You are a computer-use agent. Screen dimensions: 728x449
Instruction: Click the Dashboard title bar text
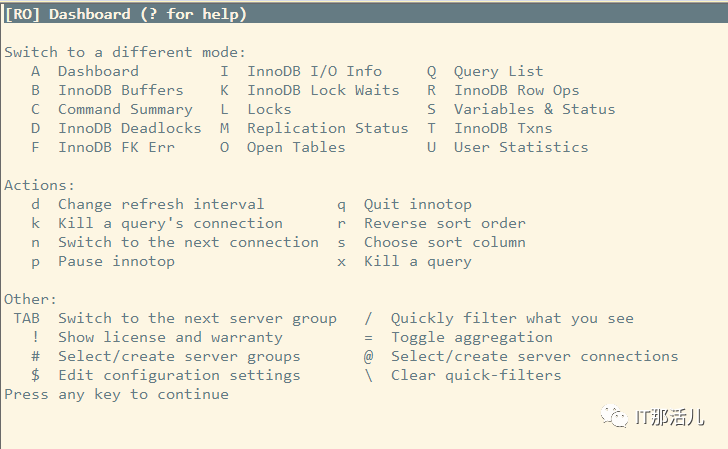tap(125, 14)
